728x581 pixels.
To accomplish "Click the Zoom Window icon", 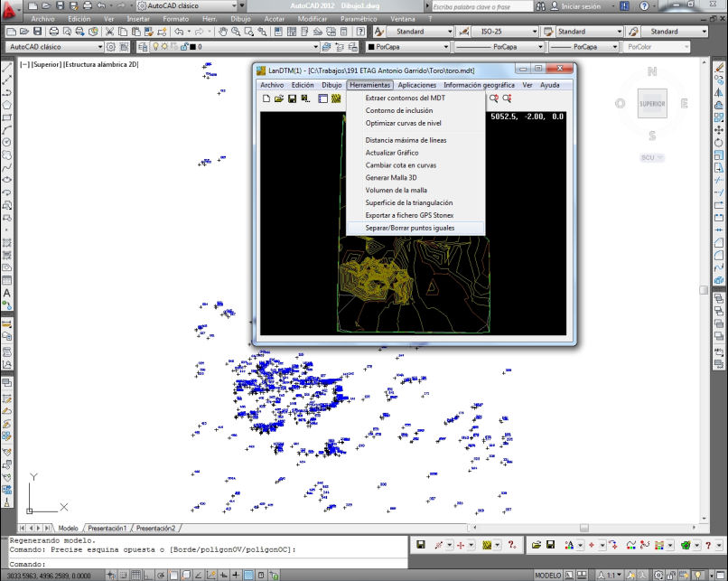I will point(249,32).
